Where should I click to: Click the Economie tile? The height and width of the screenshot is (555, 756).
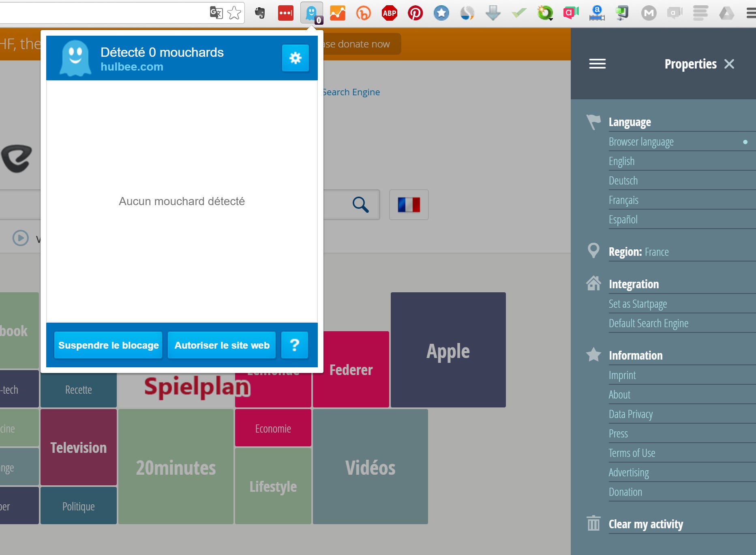click(273, 428)
